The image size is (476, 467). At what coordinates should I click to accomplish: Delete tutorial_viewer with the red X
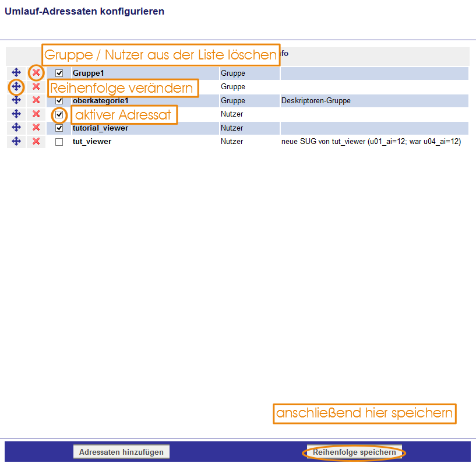36,127
